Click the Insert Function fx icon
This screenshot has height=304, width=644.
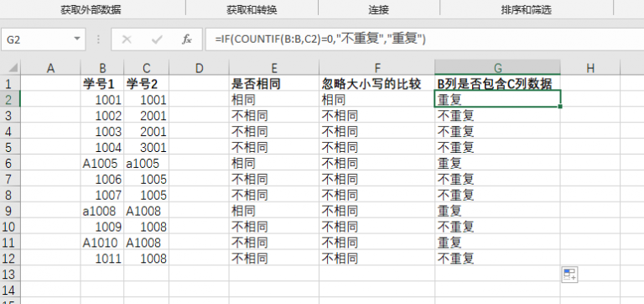pos(187,39)
